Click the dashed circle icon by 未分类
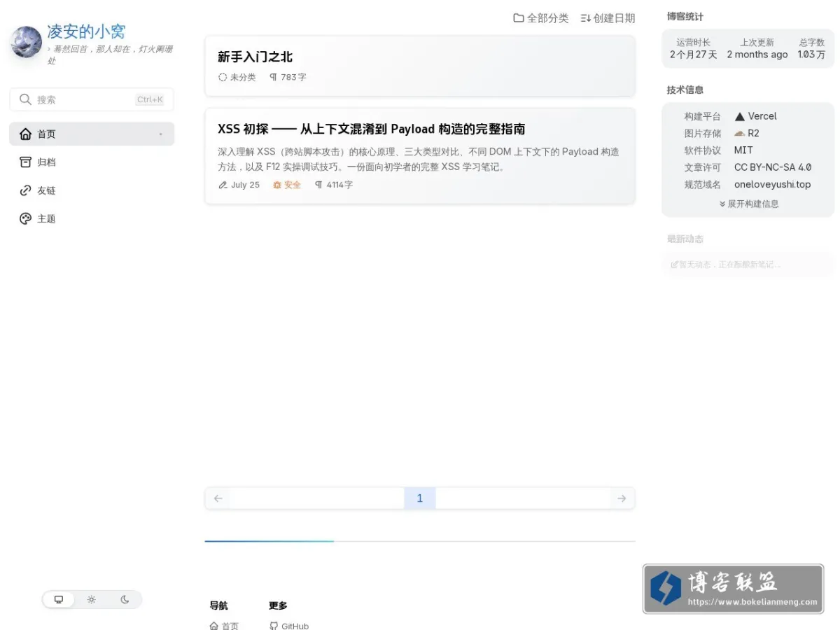 [223, 77]
